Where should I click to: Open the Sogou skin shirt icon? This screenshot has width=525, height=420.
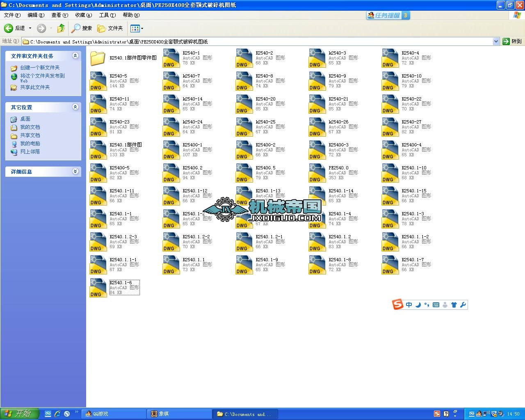click(454, 305)
